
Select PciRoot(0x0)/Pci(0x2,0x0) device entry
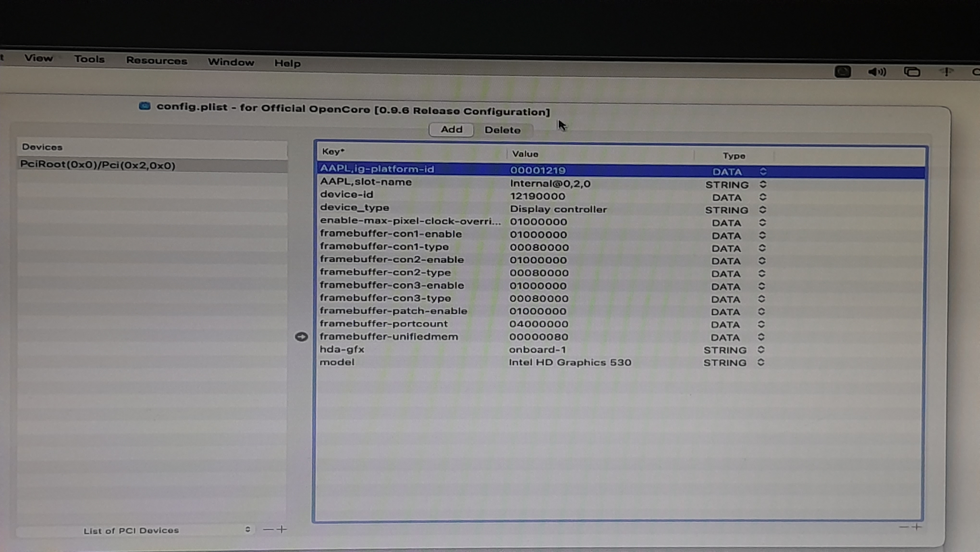click(98, 165)
